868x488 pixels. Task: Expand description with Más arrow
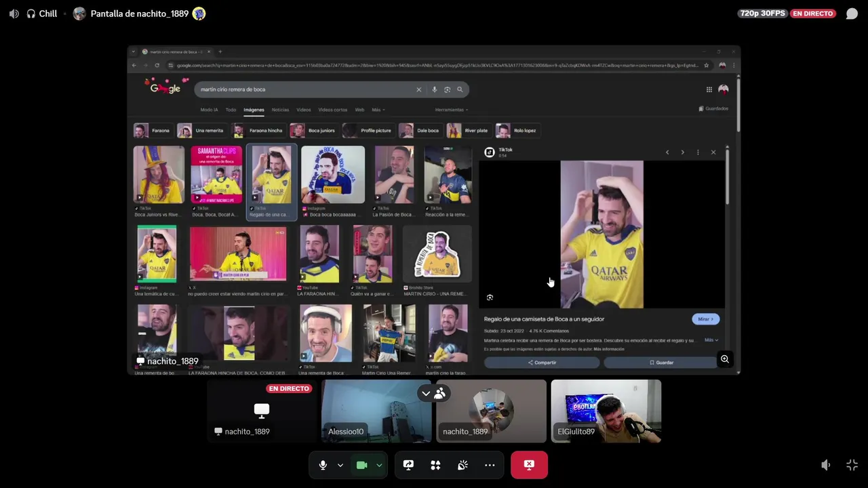pos(711,340)
